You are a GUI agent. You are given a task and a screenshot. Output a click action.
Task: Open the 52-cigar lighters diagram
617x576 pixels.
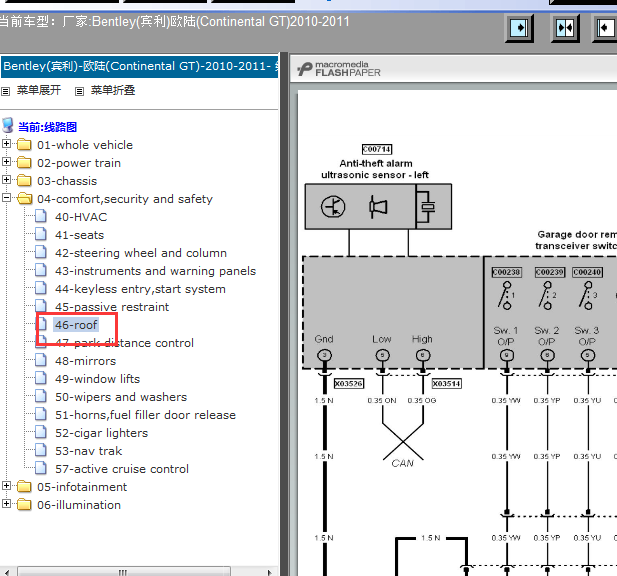click(x=102, y=433)
